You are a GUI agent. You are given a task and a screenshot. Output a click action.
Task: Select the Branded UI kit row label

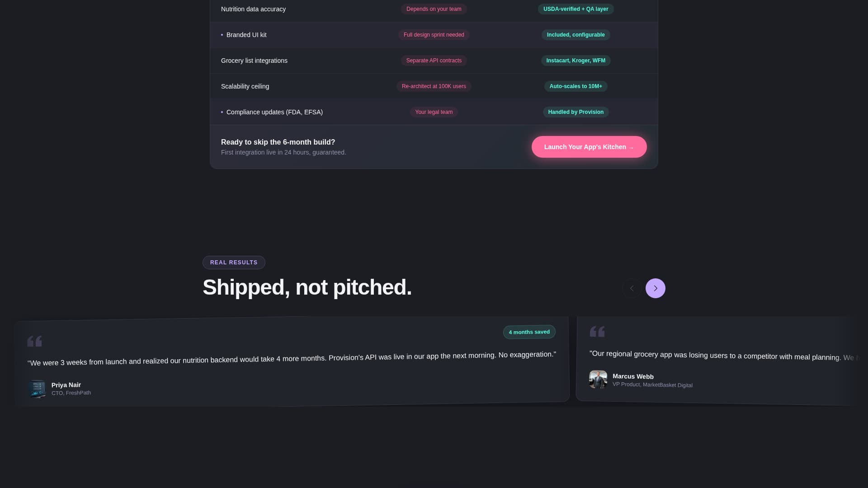[x=246, y=35]
